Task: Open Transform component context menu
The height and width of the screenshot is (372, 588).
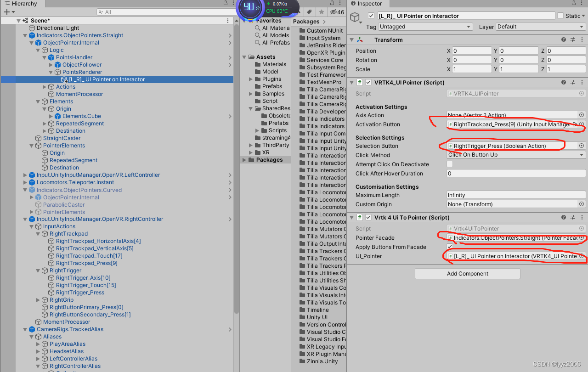Action: 582,40
